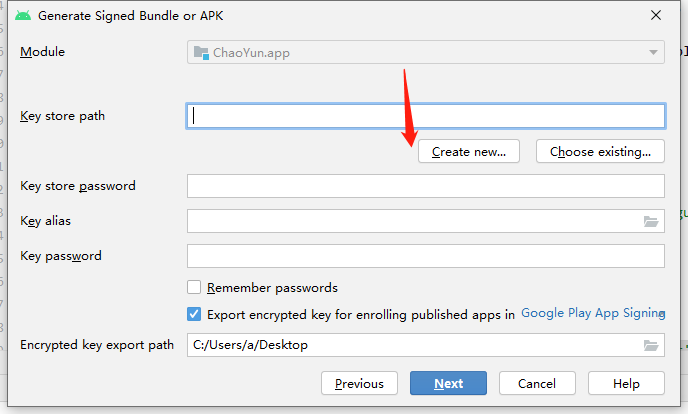Image resolution: width=688 pixels, height=414 pixels.
Task: Open the Google Play App Signing link
Action: coord(592,313)
